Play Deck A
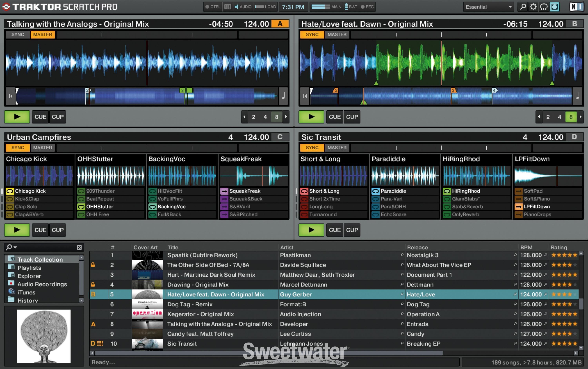 17,117
